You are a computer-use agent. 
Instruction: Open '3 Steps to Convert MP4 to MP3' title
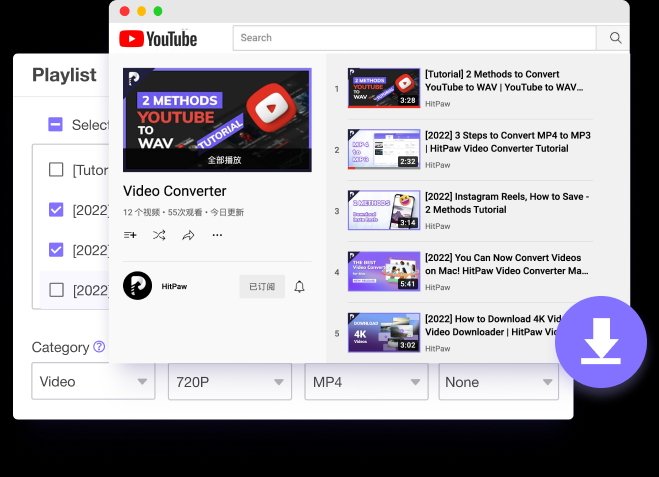[x=508, y=142]
